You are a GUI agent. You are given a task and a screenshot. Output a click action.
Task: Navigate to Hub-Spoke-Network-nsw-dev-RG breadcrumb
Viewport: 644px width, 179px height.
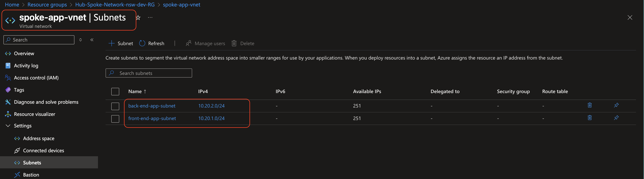click(x=115, y=5)
